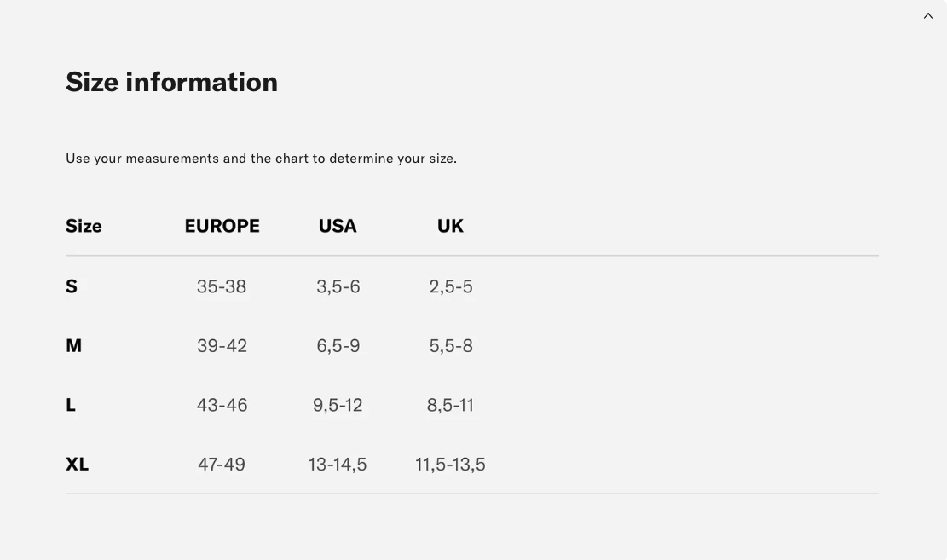Click USA size 13-14,5 cell

point(338,465)
